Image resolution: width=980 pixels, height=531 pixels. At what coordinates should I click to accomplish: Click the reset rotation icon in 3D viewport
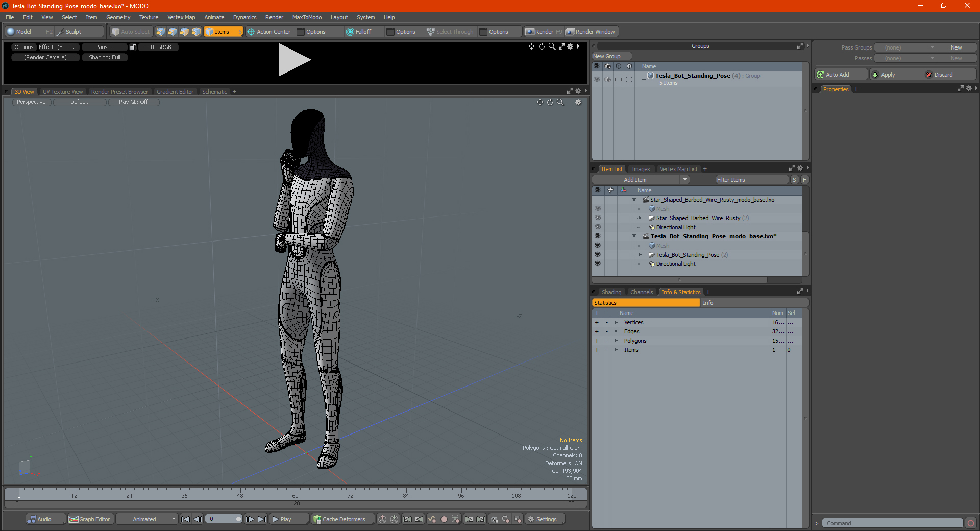pos(550,102)
